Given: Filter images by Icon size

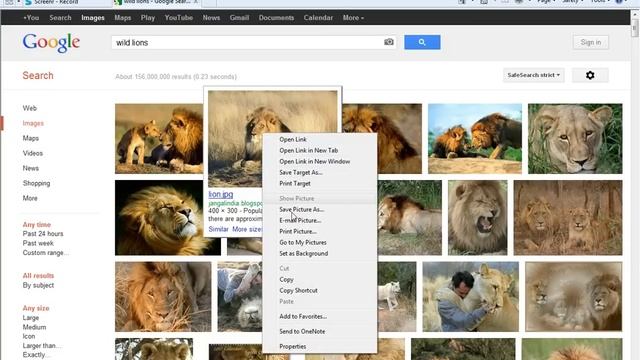Looking at the screenshot, I should coord(29,336).
